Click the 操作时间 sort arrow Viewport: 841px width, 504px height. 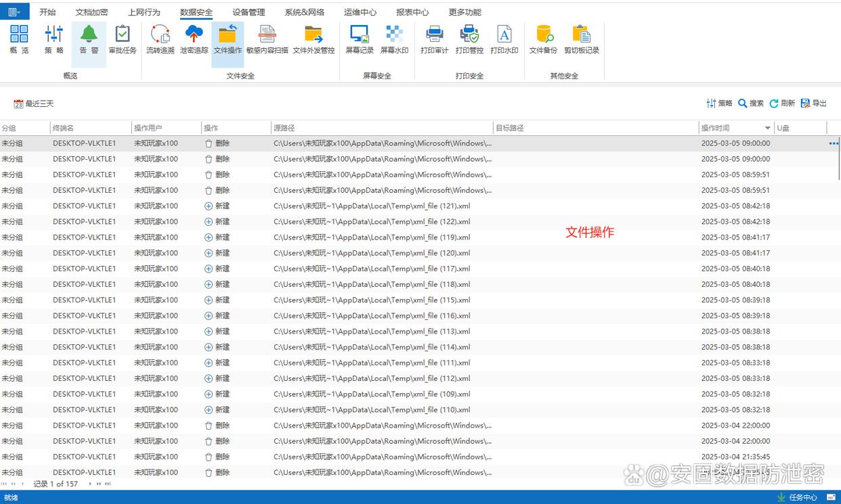(x=767, y=128)
